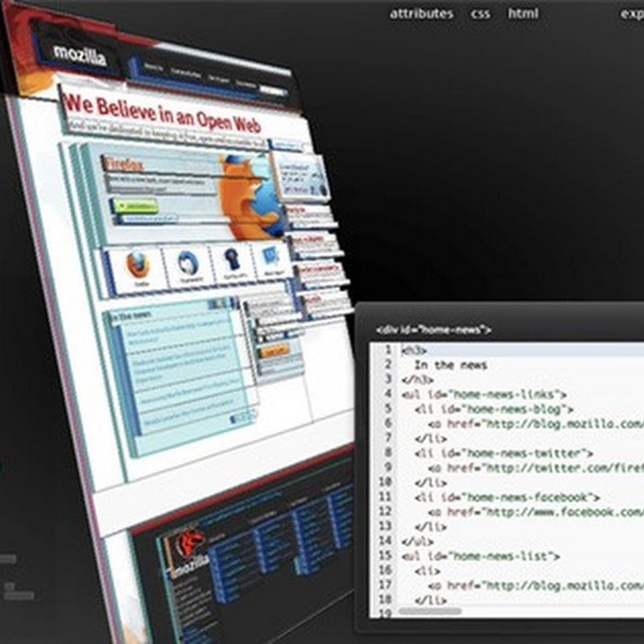Click the green Firefox download button
Screen dimensions: 644x644
click(x=136, y=205)
